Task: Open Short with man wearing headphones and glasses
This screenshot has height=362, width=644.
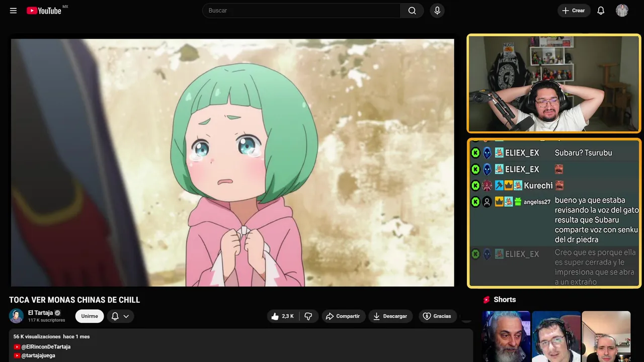Action: 556,336
